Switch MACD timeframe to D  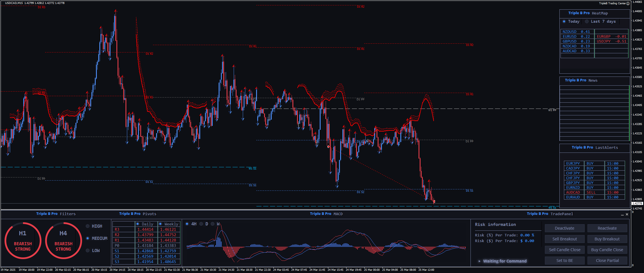point(201,224)
